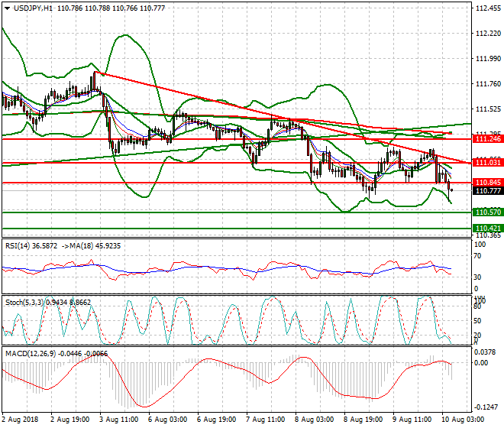Image resolution: width=504 pixels, height=428 pixels.
Task: Click the 8 Aug 19:00 time axis label
Action: click(x=363, y=420)
